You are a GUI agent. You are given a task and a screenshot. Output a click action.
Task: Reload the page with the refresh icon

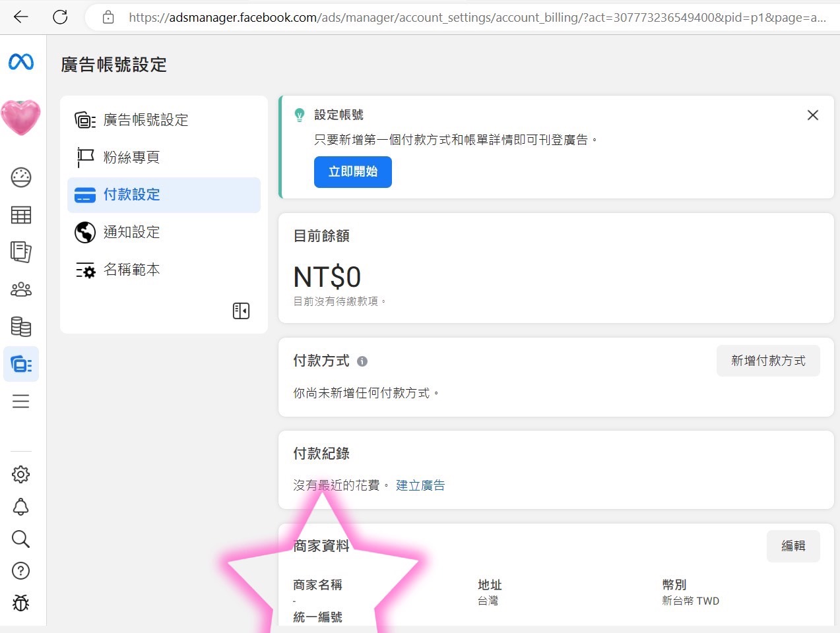(60, 17)
